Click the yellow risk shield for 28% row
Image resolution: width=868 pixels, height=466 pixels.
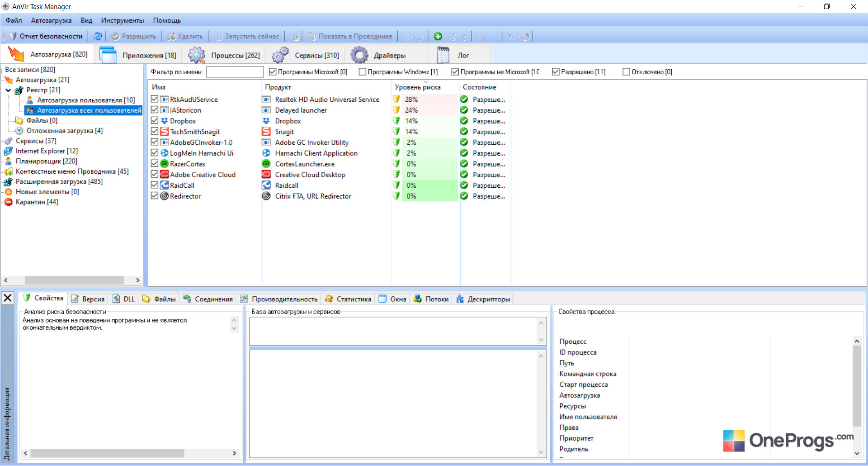[396, 99]
